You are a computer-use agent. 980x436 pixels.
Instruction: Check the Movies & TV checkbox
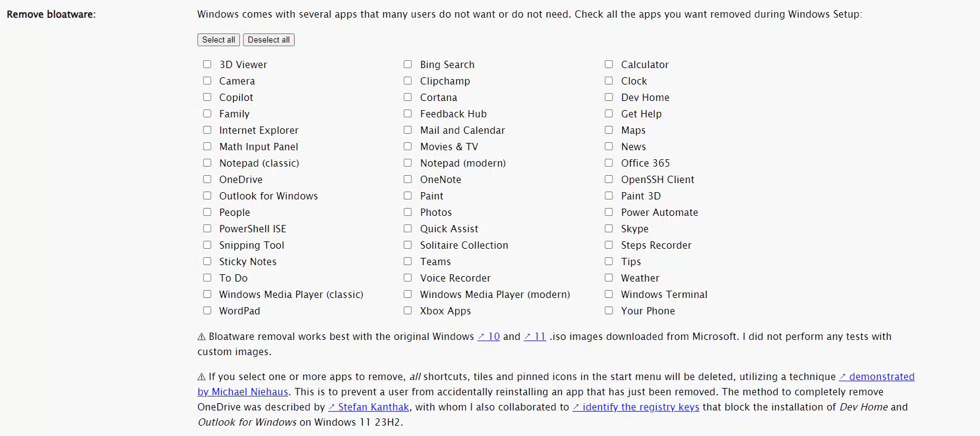point(408,146)
